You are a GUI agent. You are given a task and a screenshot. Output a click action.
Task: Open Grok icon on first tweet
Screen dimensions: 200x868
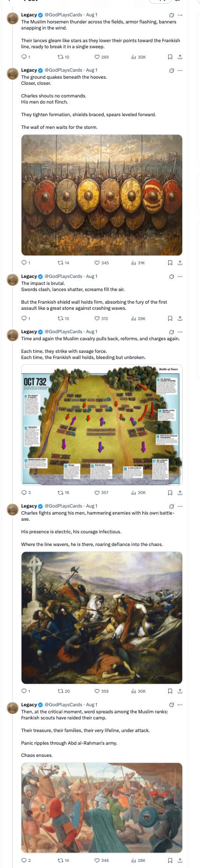click(x=171, y=15)
